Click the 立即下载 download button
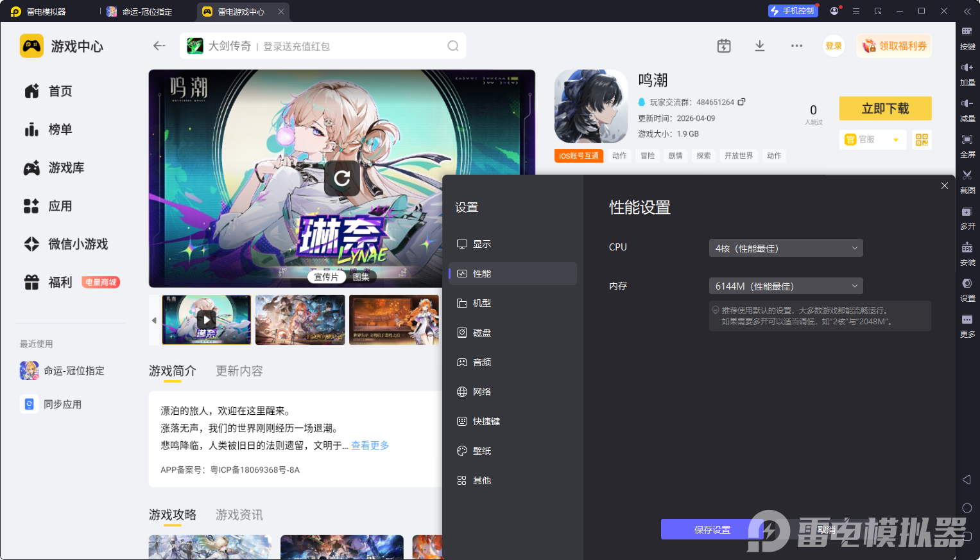Image resolution: width=980 pixels, height=560 pixels. tap(885, 109)
